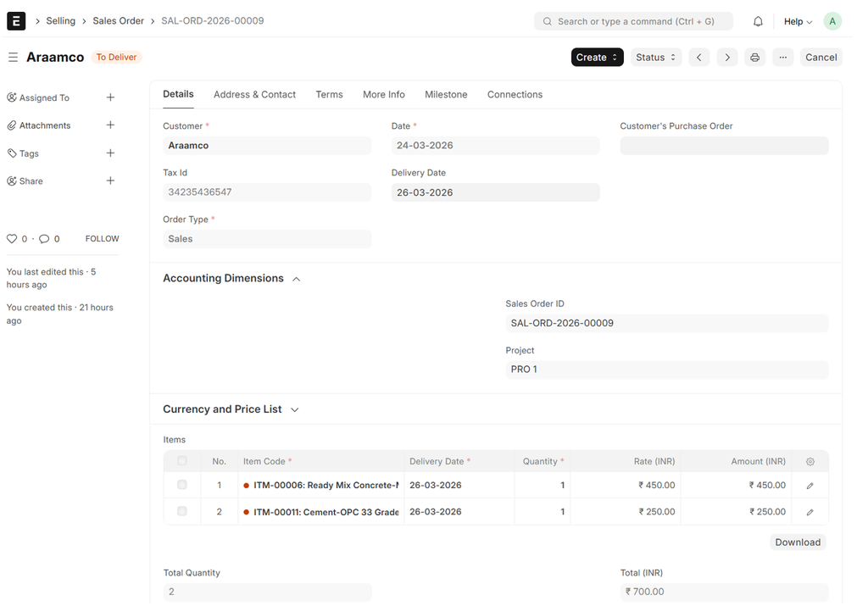
Task: Go to next sales order arrow
Action: pos(726,58)
